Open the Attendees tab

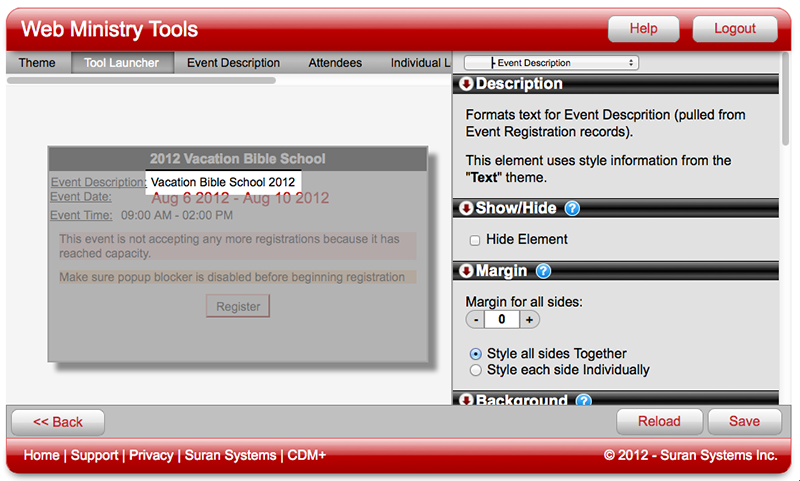tap(335, 63)
